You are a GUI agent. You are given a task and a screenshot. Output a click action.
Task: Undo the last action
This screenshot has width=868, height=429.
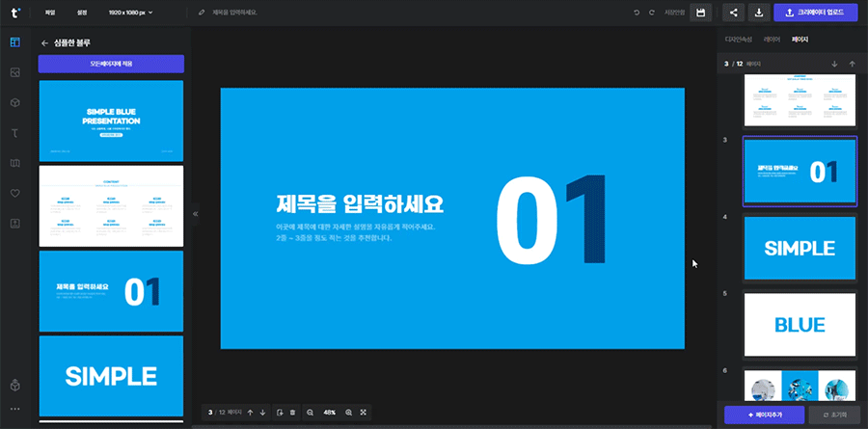[637, 13]
